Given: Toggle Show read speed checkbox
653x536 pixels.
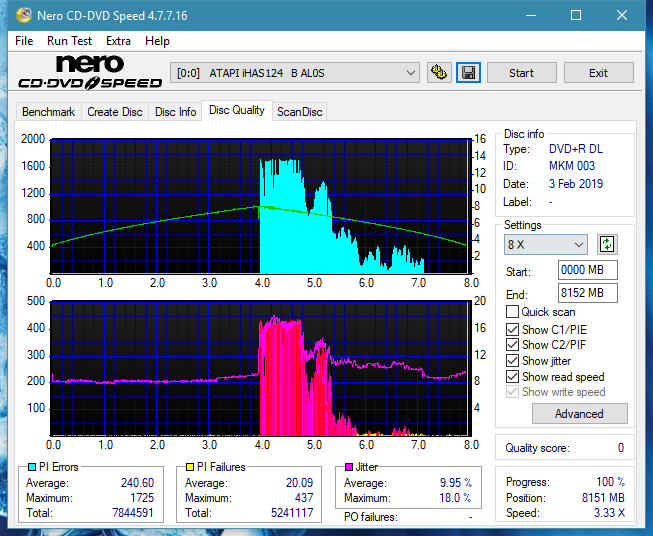Looking at the screenshot, I should pos(512,376).
